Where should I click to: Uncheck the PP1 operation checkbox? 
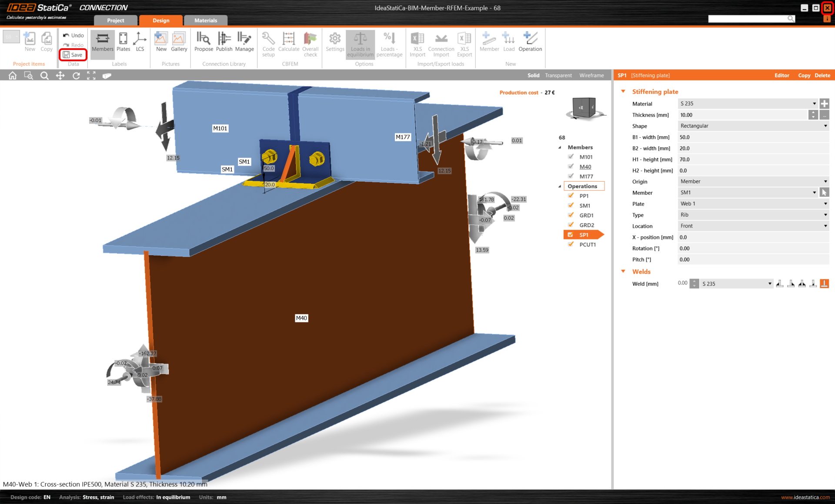tap(571, 196)
